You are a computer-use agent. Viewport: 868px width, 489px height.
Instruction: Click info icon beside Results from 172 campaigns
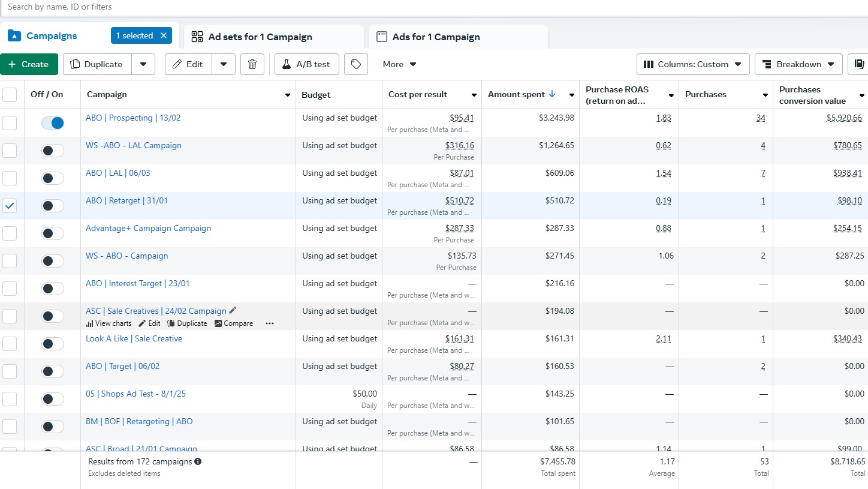coord(198,462)
